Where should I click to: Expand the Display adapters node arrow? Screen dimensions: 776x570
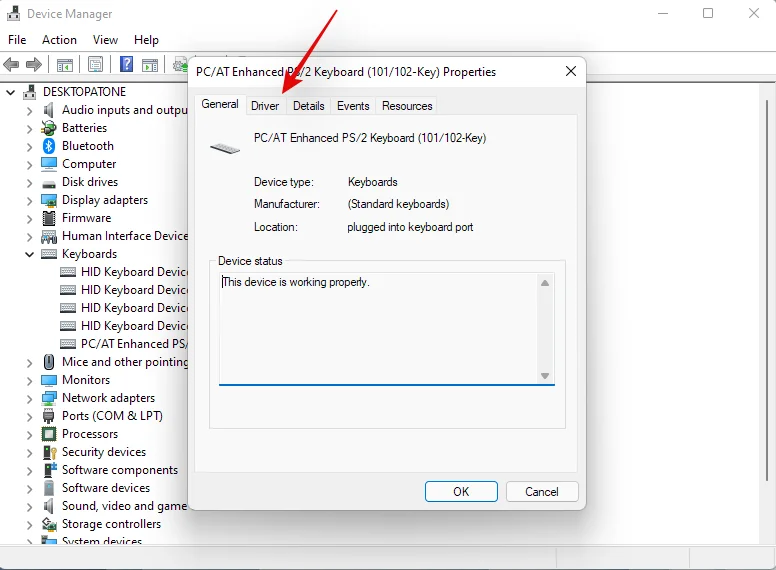(30, 201)
